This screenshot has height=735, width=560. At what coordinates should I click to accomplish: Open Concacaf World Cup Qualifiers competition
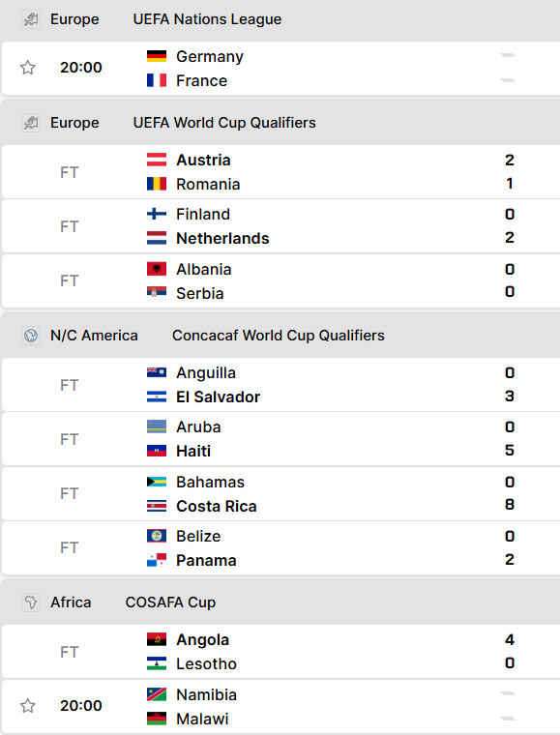(x=279, y=336)
